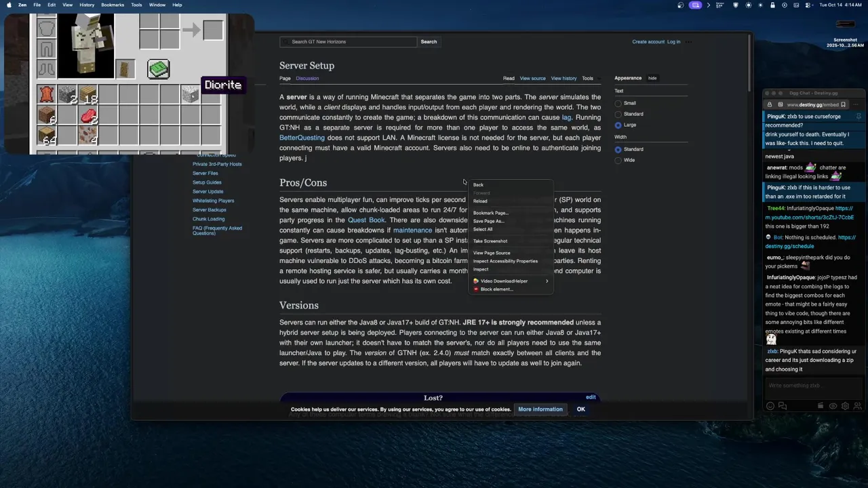Click the eye icon in Dgg Chat
868x488 pixels.
coord(833,406)
